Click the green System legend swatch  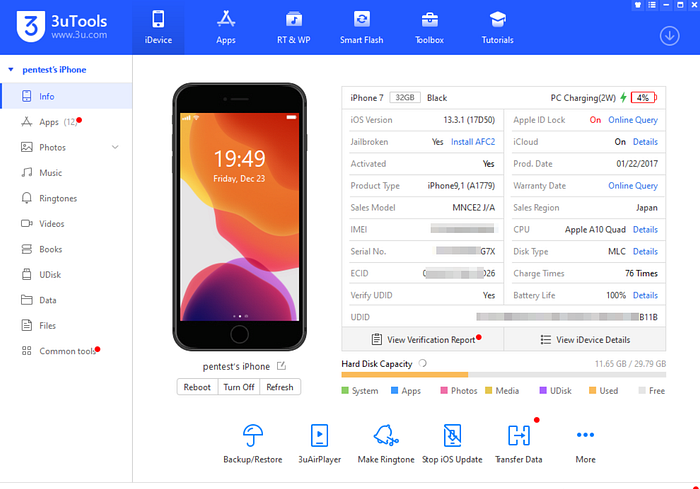(x=345, y=390)
